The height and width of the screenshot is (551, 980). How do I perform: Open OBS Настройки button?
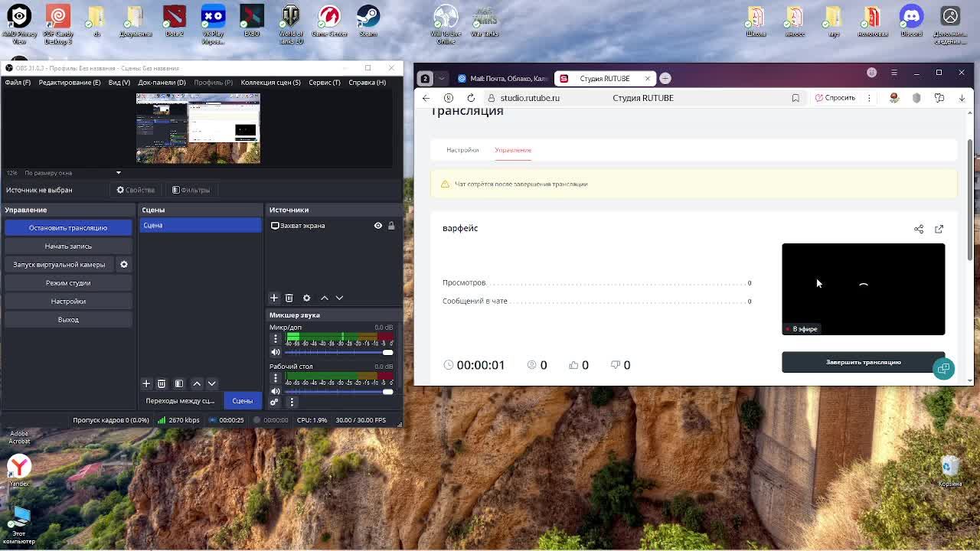coord(68,302)
